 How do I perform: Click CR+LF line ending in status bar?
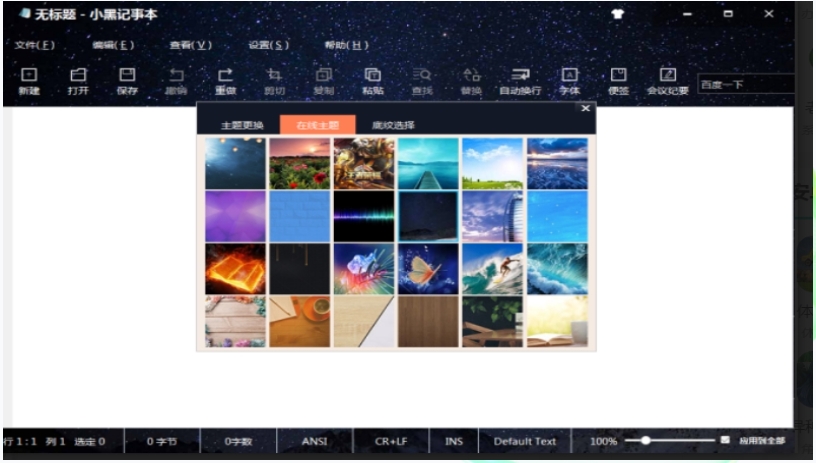pos(391,441)
